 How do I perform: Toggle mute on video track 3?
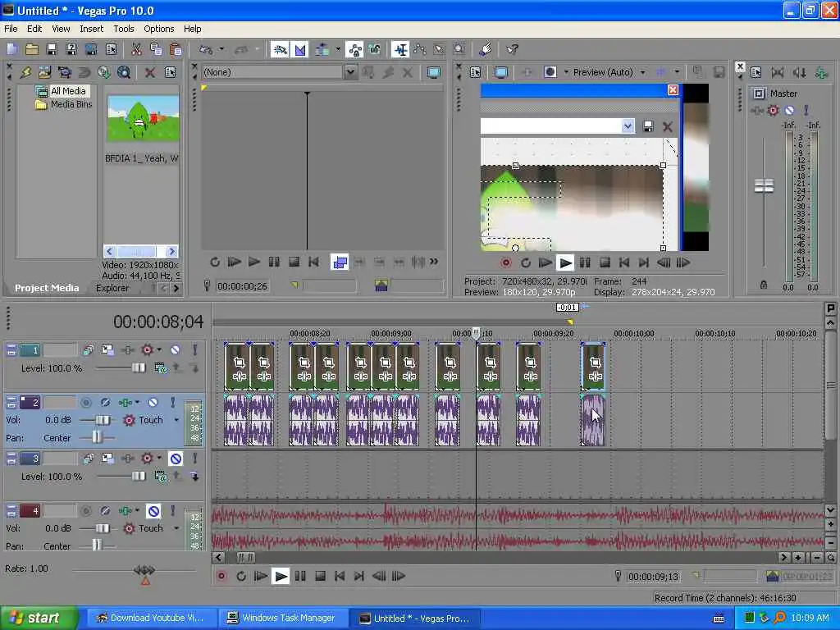pyautogui.click(x=176, y=459)
